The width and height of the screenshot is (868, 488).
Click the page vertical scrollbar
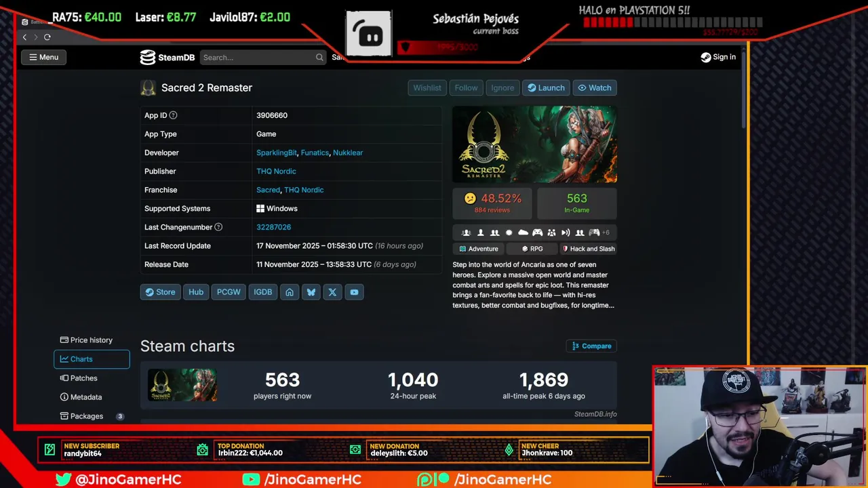tap(743, 88)
